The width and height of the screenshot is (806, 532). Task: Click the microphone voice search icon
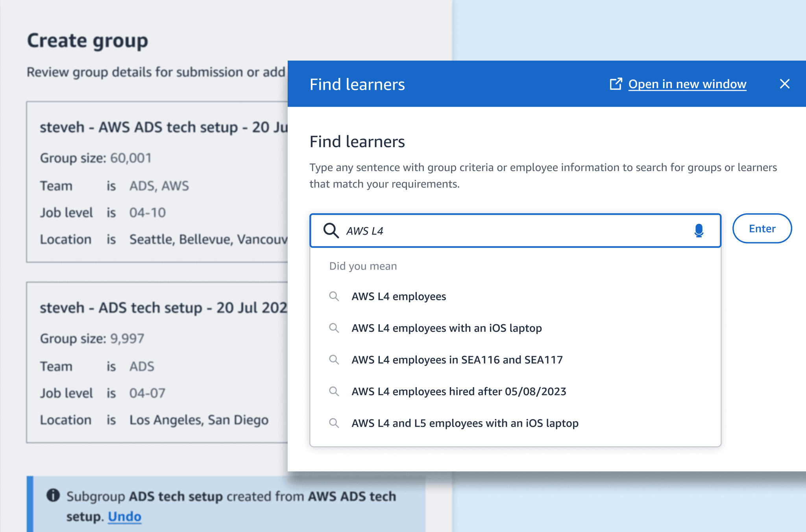[x=699, y=231]
